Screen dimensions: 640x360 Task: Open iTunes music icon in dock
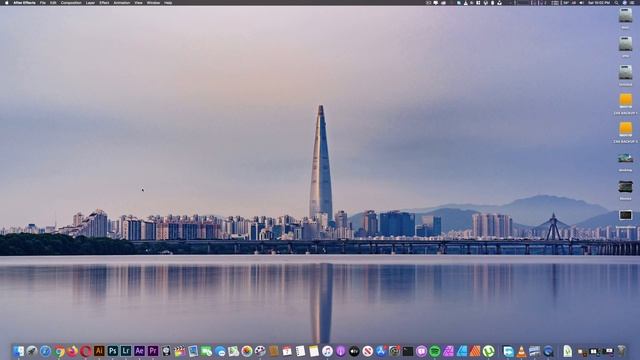point(327,351)
